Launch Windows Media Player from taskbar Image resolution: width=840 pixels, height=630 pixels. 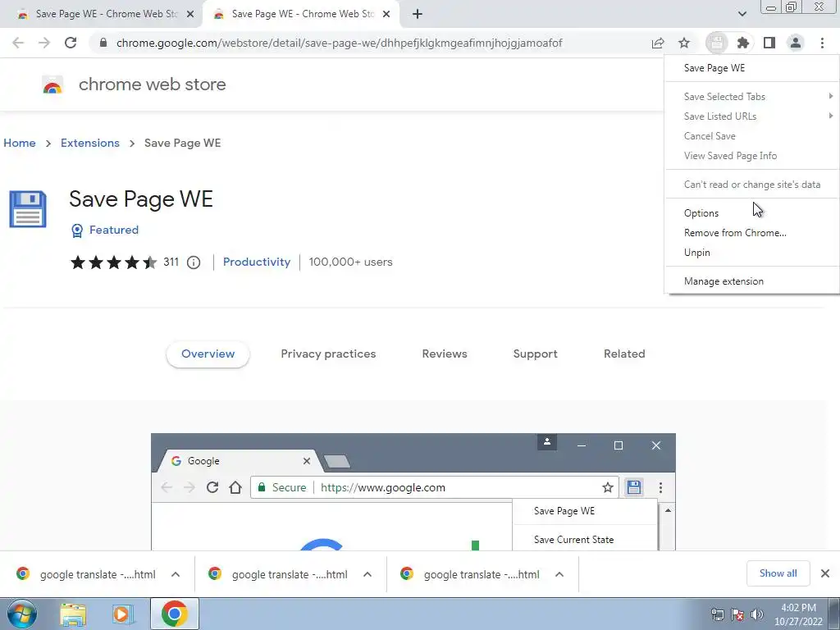coord(123,614)
